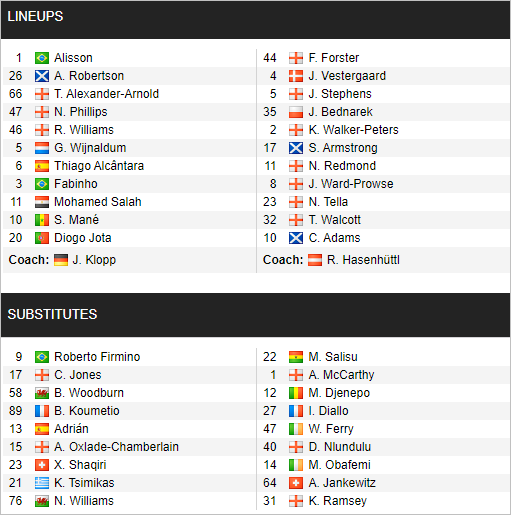Click the Scotland flag beside A. Robertson
Image resolution: width=511 pixels, height=515 pixels.
click(x=42, y=76)
